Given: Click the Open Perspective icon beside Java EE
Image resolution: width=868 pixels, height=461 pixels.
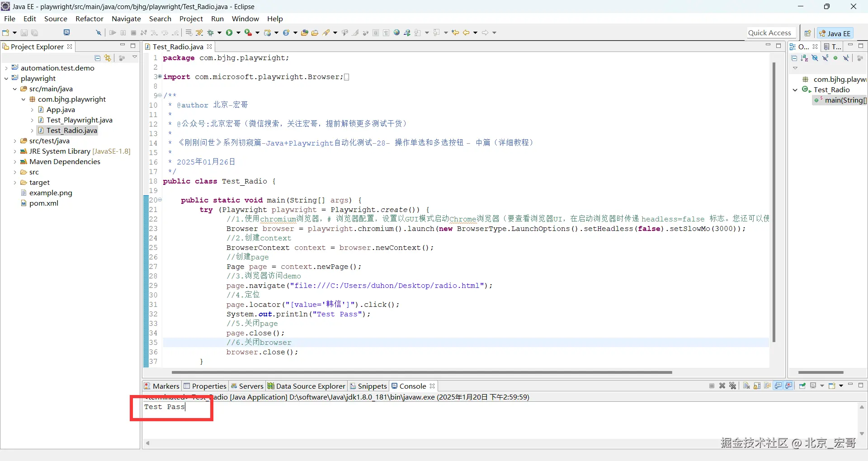Looking at the screenshot, I should point(807,33).
